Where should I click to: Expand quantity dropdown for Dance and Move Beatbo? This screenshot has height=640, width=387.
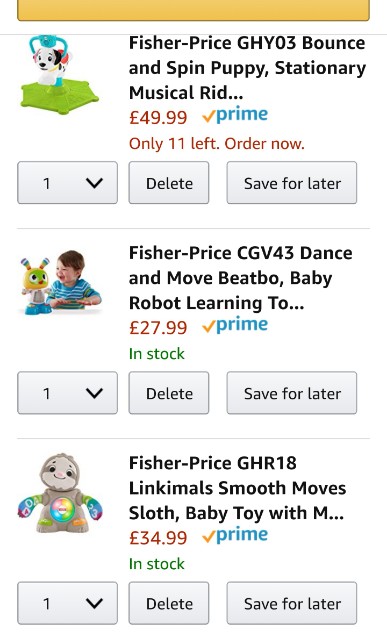point(67,393)
